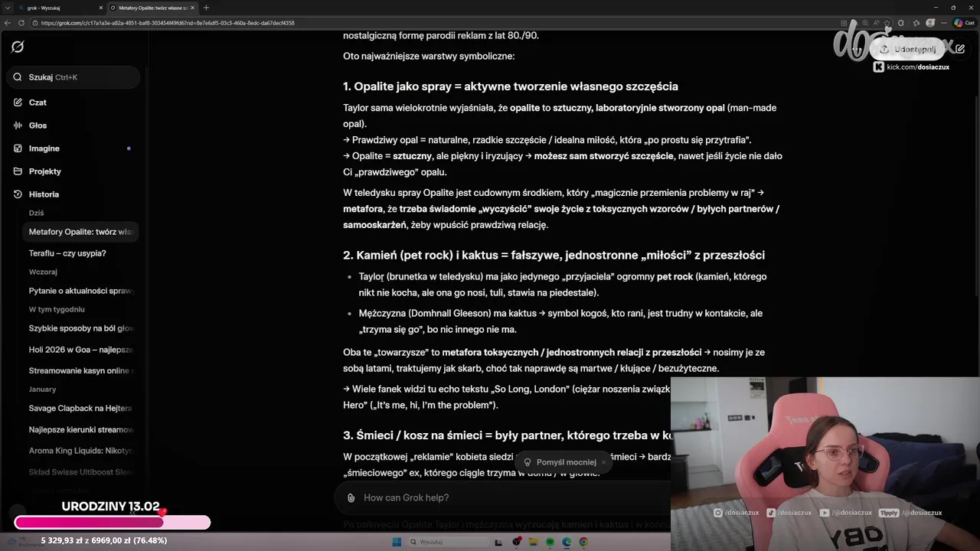Viewport: 980px width, 551px height.
Task: Open chat 'Pytanie o aktualności sprawy'
Action: click(81, 291)
